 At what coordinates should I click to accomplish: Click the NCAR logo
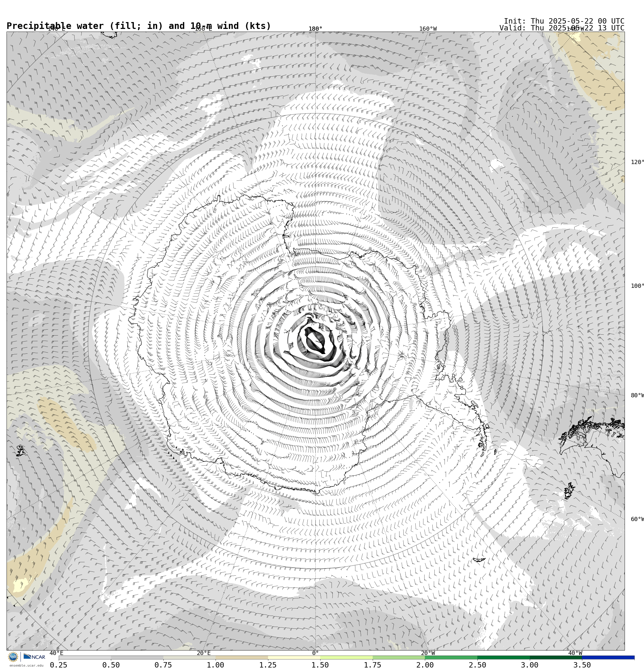34,656
